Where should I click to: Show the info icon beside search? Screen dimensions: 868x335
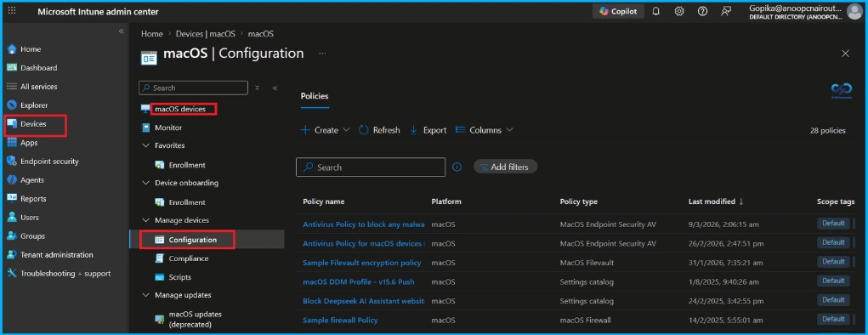click(457, 167)
